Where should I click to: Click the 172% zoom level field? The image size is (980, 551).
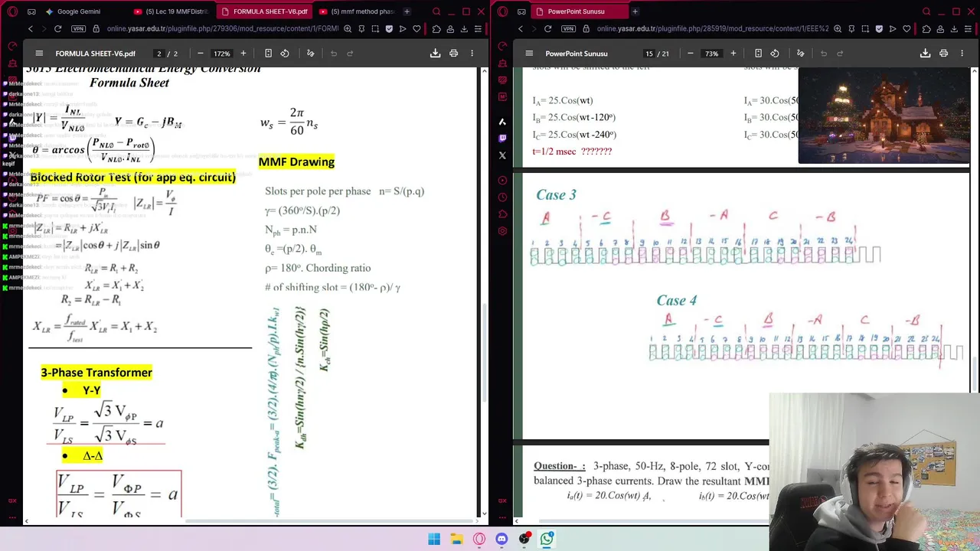(x=222, y=54)
